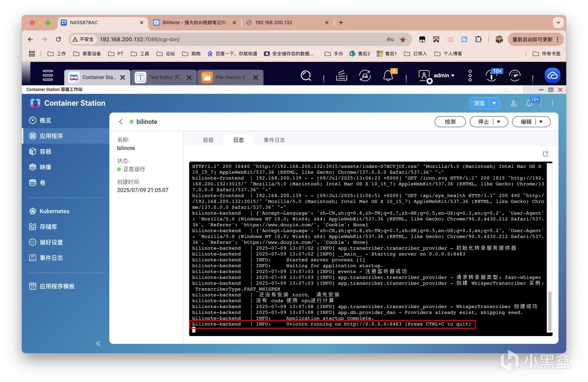Go to 概览 overview in sidebar
Image resolution: width=588 pixels, height=382 pixels.
pos(66,120)
